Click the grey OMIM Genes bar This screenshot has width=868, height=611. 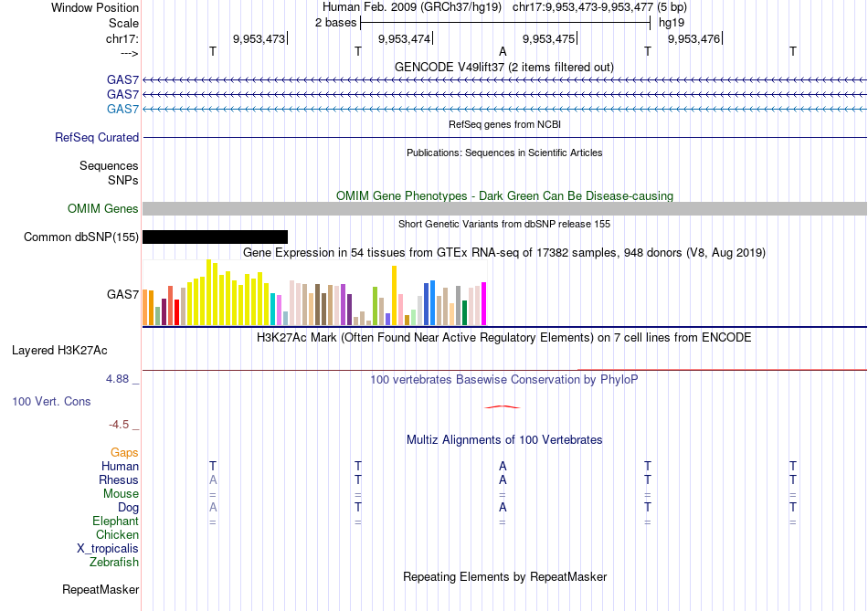tap(504, 208)
